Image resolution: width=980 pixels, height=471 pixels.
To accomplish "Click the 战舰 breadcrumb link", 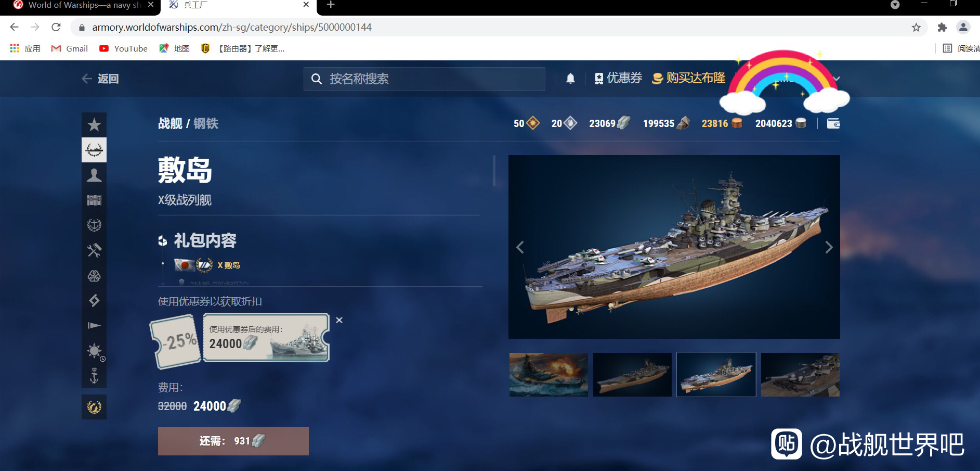I will 170,123.
